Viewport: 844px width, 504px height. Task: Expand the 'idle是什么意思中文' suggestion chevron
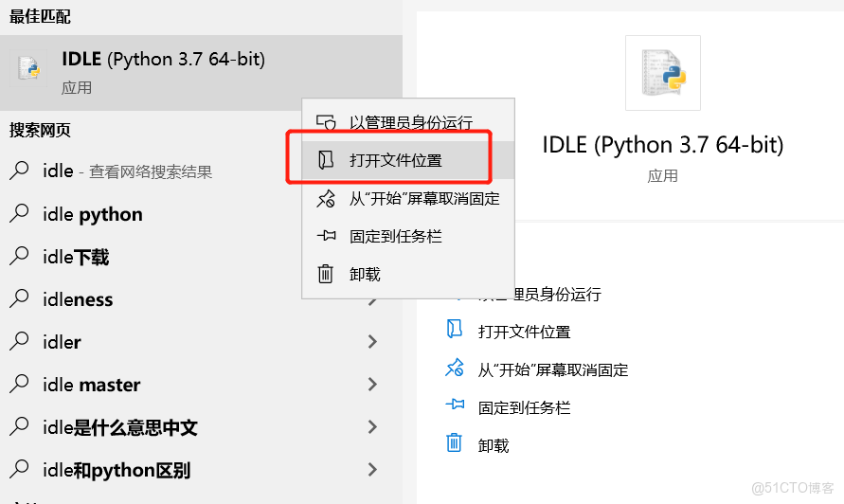pyautogui.click(x=372, y=427)
